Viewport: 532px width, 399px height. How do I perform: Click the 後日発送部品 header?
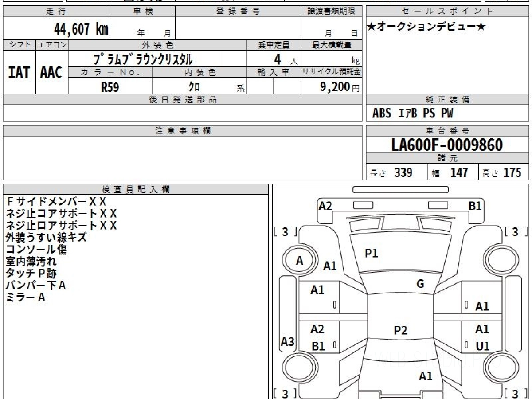point(183,100)
